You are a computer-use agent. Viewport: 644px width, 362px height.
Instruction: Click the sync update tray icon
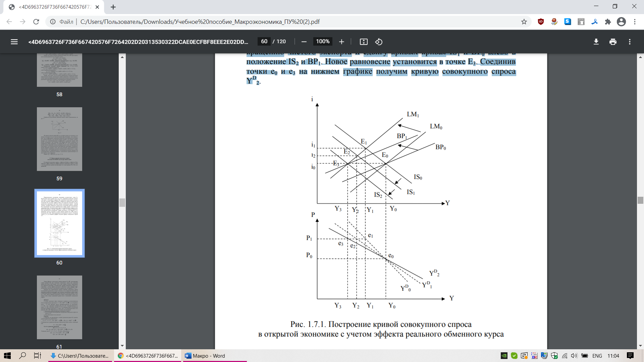pyautogui.click(x=524, y=356)
